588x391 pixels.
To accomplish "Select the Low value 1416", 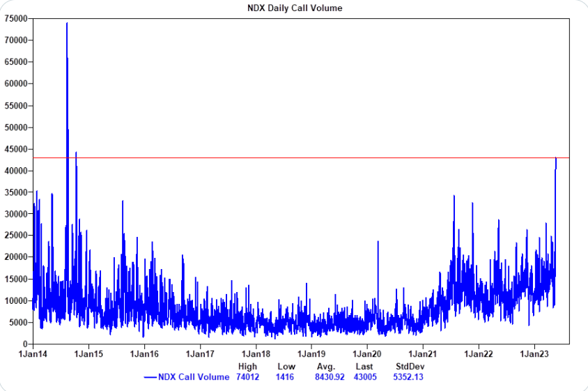I will [285, 377].
